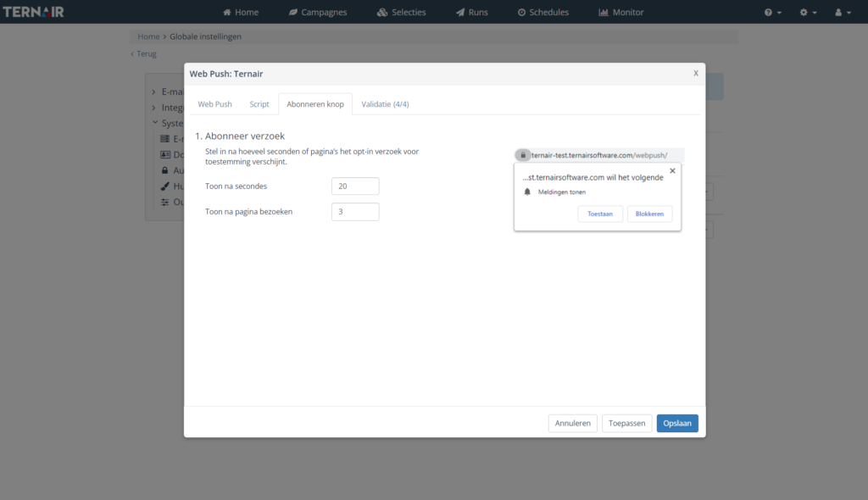Click the Toon na secondes input field
This screenshot has height=500, width=868.
click(x=355, y=186)
